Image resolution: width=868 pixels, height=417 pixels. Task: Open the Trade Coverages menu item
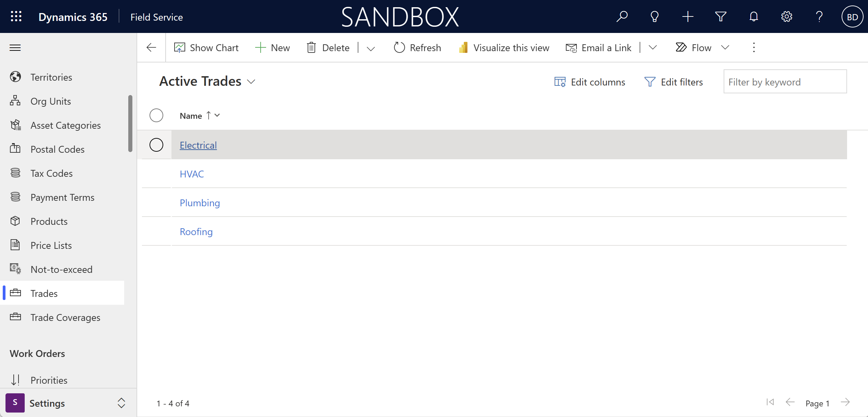click(65, 317)
